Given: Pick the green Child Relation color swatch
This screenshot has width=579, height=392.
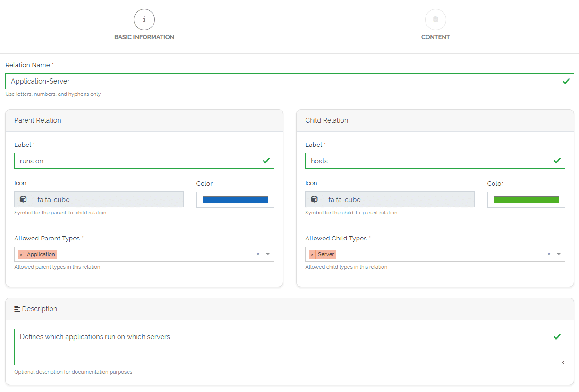Looking at the screenshot, I should [x=526, y=200].
